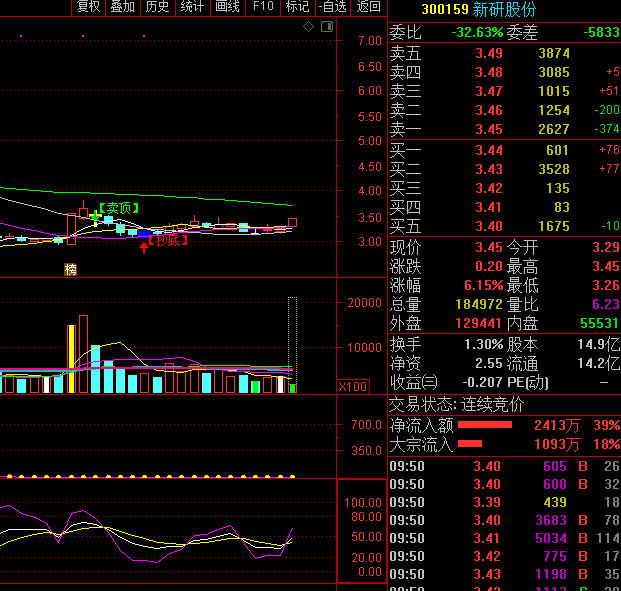Select the 卖四 3.48 order row
Image resolution: width=621 pixels, height=591 pixels.
coord(504,72)
